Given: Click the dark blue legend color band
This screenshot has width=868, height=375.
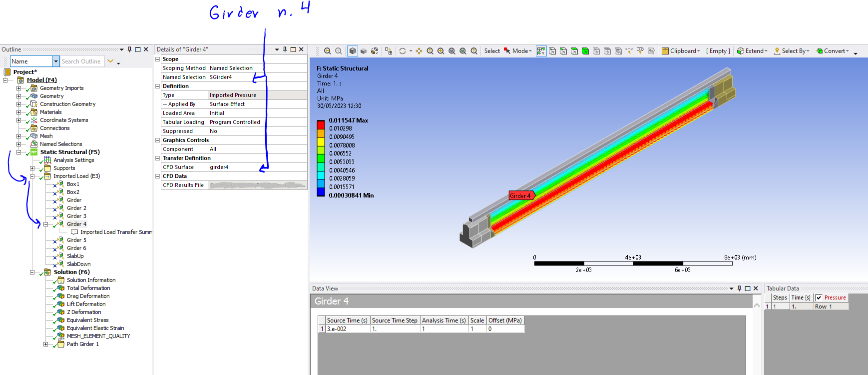Looking at the screenshot, I should [x=321, y=191].
